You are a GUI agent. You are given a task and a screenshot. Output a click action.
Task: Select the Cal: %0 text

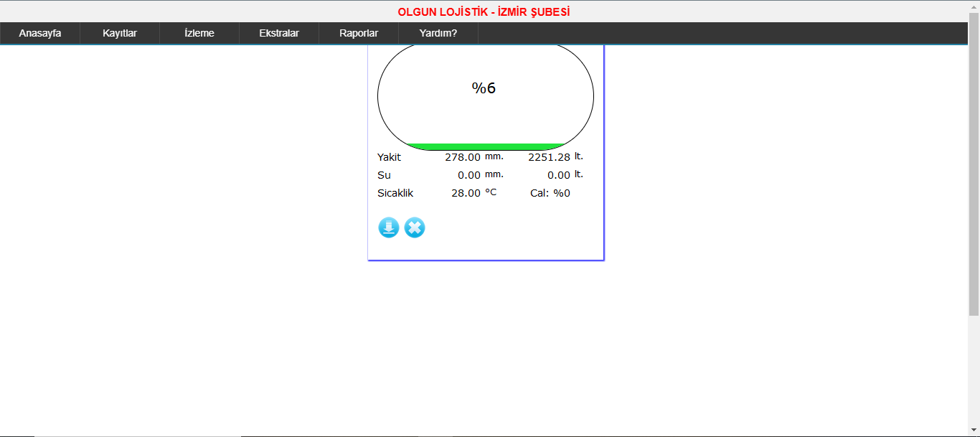[550, 193]
